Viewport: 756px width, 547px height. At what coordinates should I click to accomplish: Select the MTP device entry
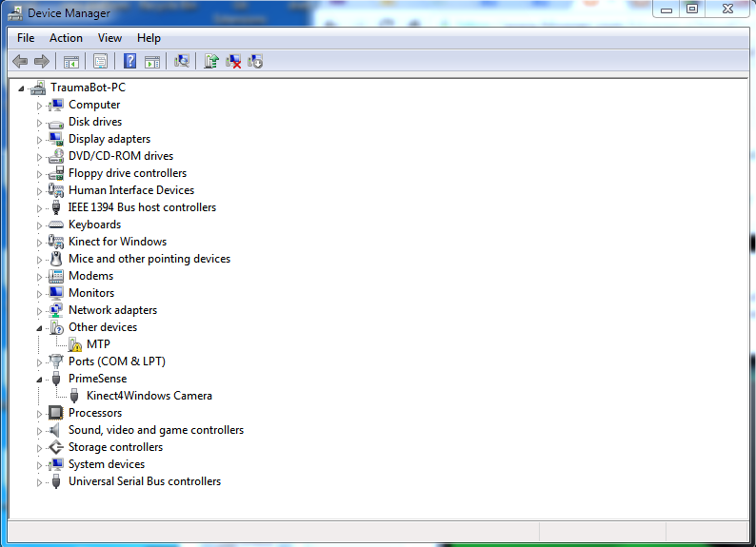pyautogui.click(x=98, y=344)
